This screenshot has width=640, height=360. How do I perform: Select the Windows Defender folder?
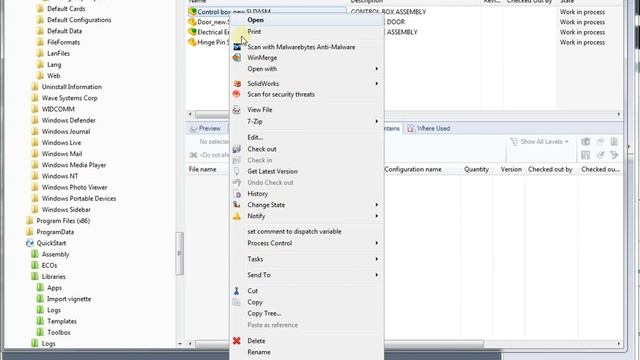pos(69,120)
